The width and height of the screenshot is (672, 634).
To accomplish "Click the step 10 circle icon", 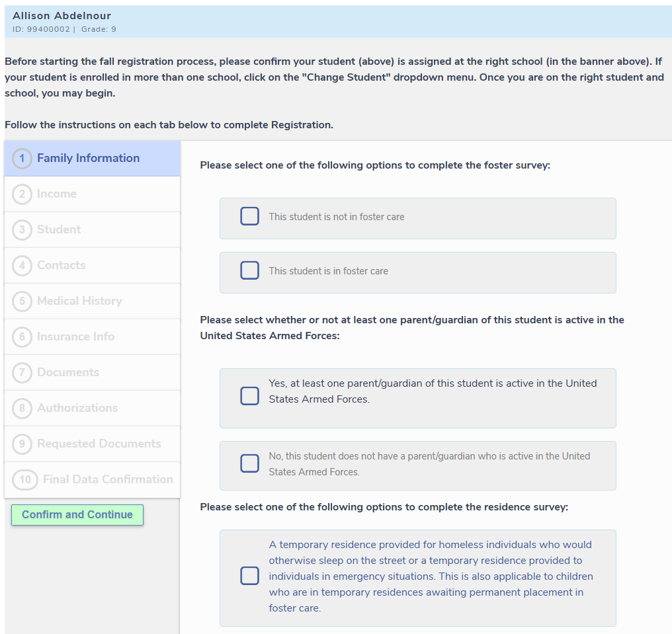I will 25,480.
